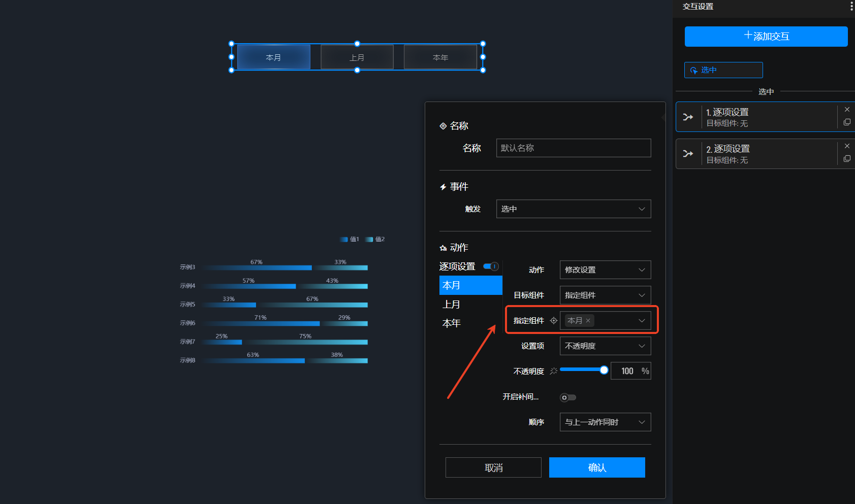This screenshot has height=504, width=855.
Task: Click the 不透明度 slider handle
Action: pos(604,370)
